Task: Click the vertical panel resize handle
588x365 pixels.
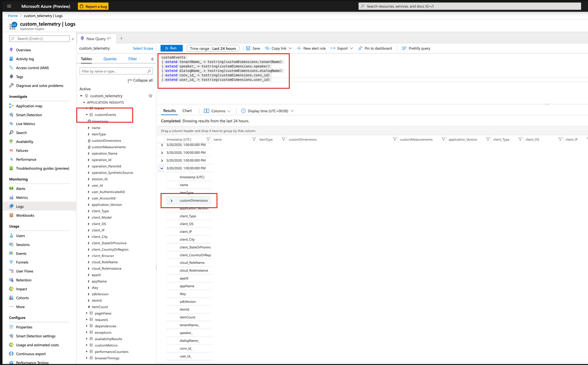Action: click(156, 267)
